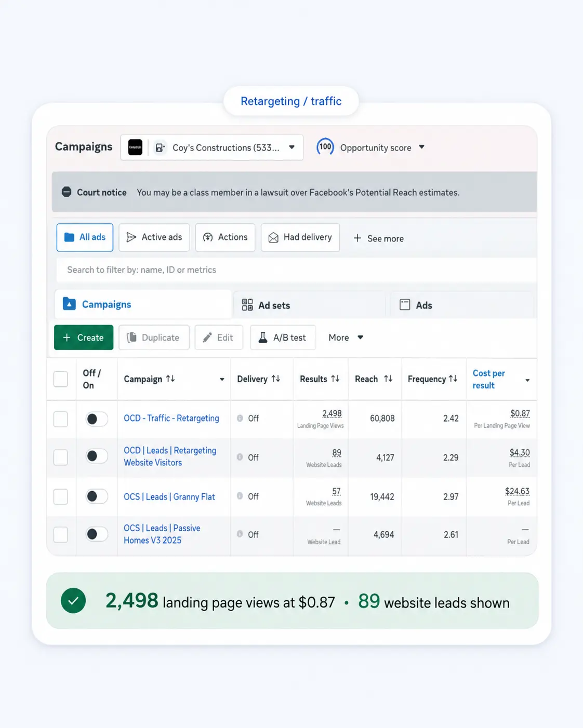Open the Campaign column dropdown arrow
The image size is (583, 728).
tap(222, 380)
